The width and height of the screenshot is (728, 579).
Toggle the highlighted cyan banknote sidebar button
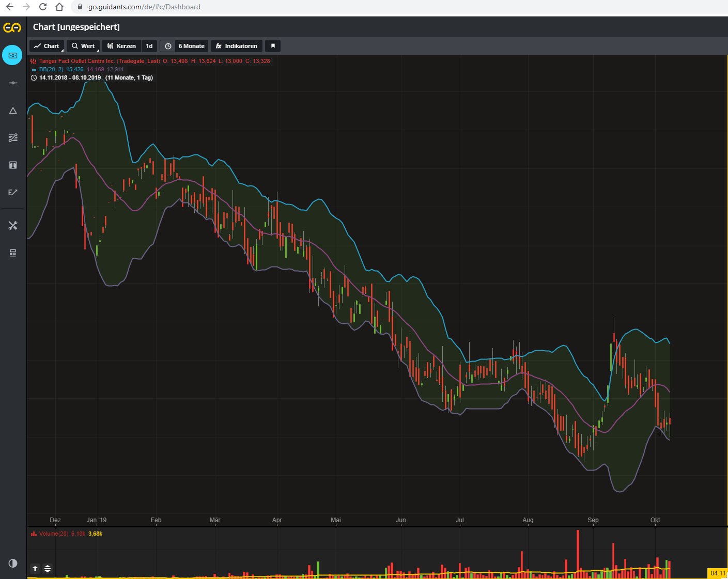[x=12, y=55]
